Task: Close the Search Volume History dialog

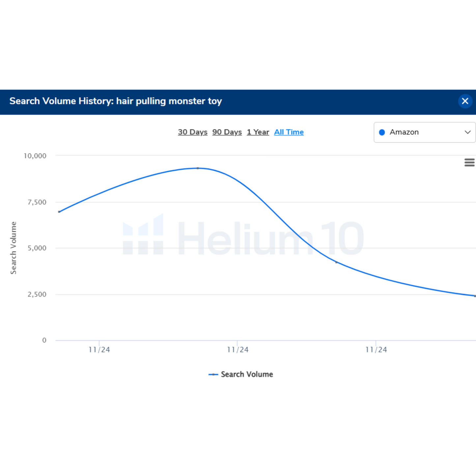Action: click(465, 101)
